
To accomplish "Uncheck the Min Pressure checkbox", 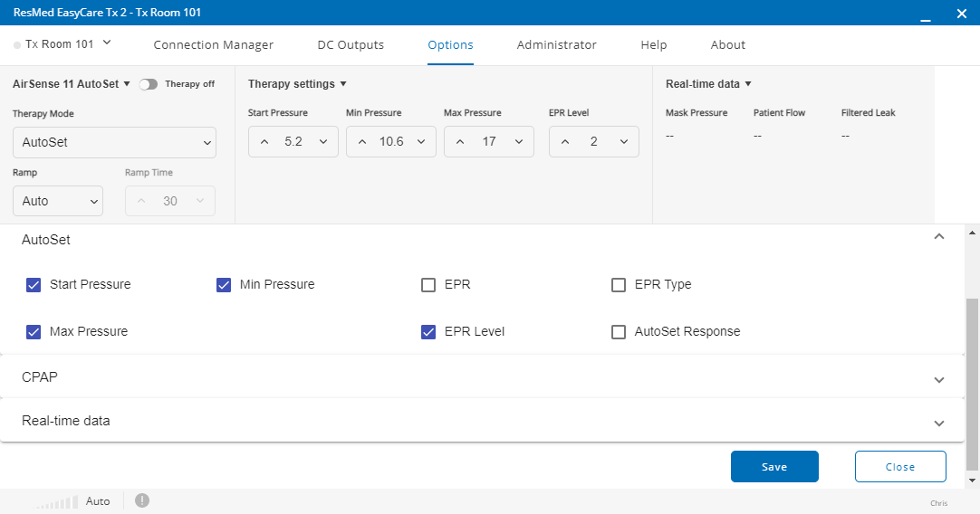I will (223, 285).
